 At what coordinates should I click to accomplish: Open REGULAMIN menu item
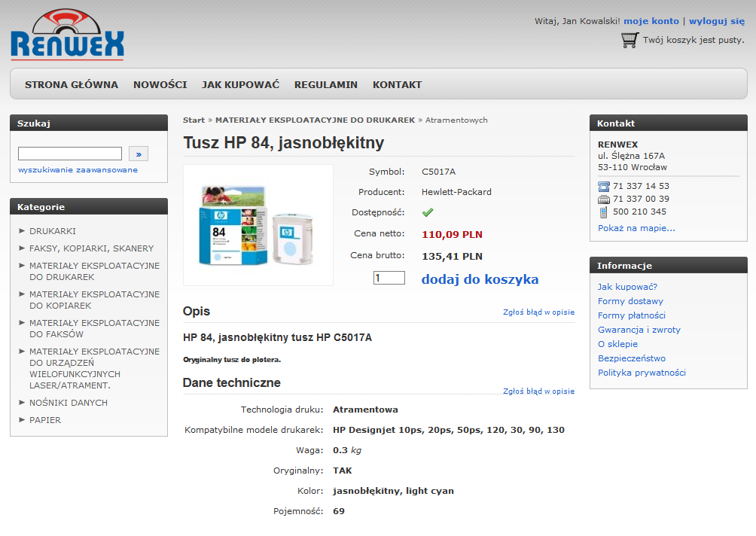coord(326,85)
